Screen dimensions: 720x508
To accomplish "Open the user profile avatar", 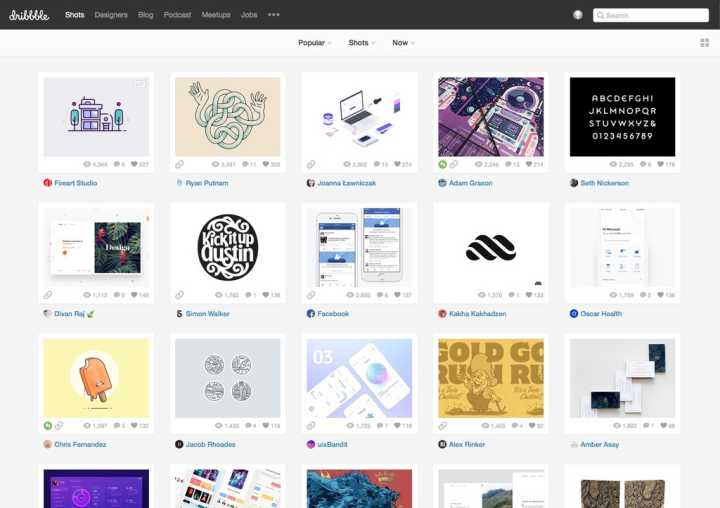I will pos(578,15).
